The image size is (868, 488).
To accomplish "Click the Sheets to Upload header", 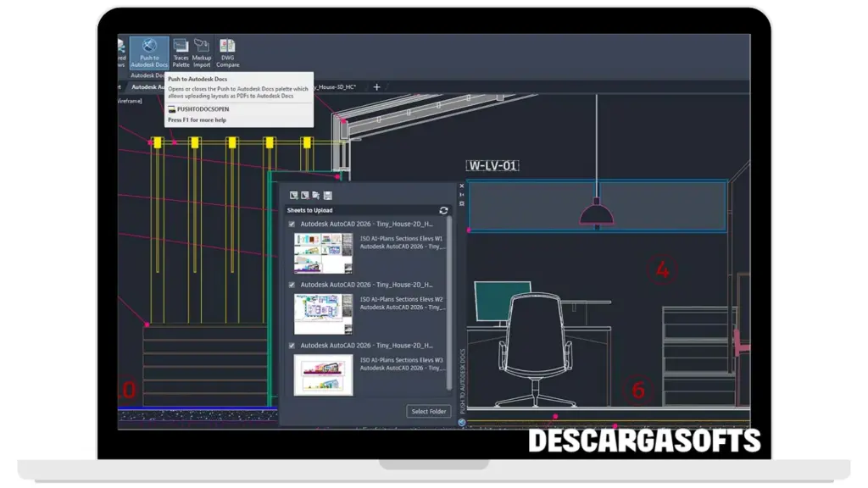I will [x=309, y=210].
